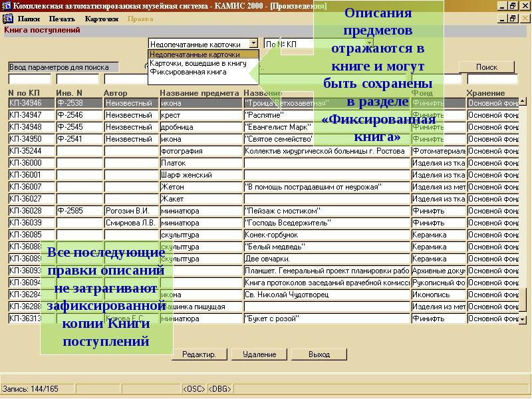Click the Редактир. button
Image resolution: width=532 pixels, height=399 pixels.
coord(199,354)
